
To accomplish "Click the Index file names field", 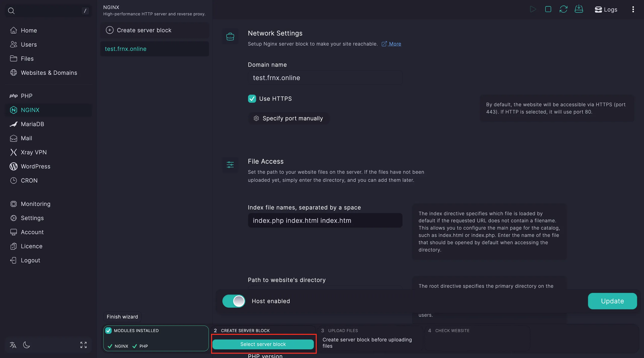I will point(325,221).
